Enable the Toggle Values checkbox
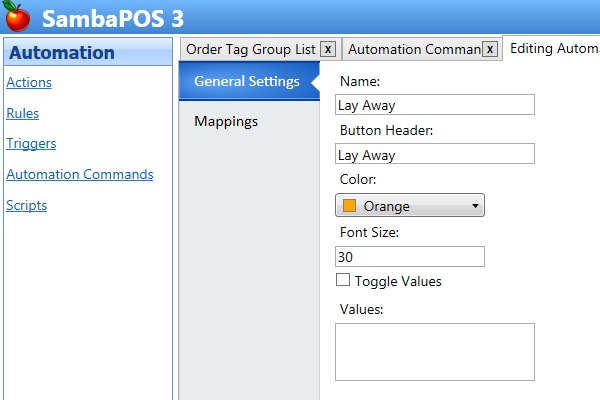This screenshot has height=400, width=600. coord(343,281)
